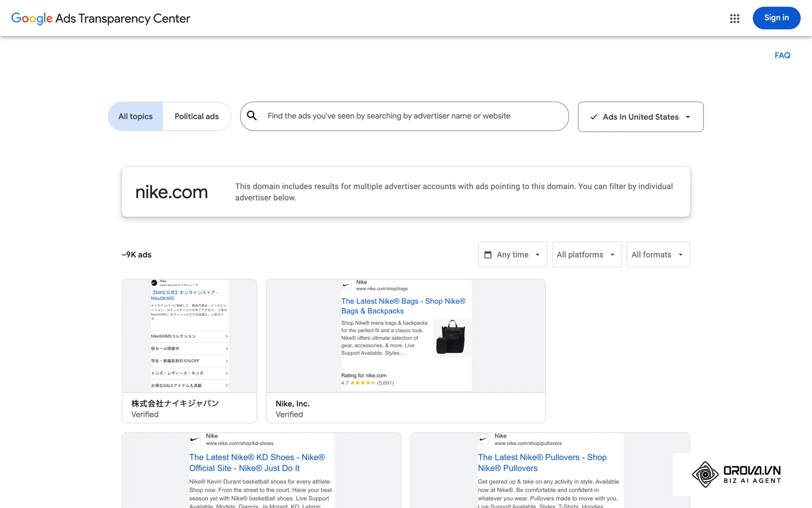This screenshot has width=812, height=508.
Task: Switch to Political ads
Action: (197, 116)
